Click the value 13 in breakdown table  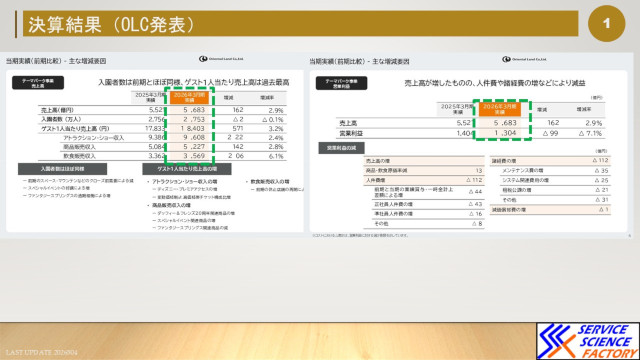[x=479, y=171]
